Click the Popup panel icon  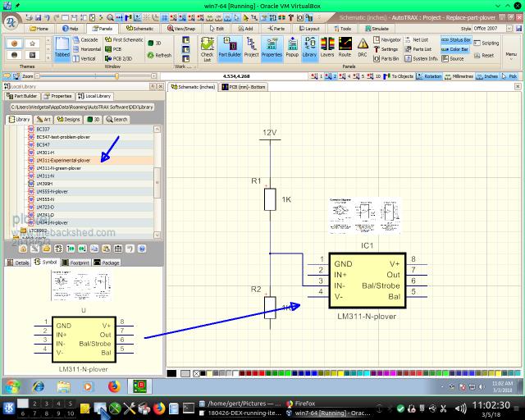click(x=292, y=48)
